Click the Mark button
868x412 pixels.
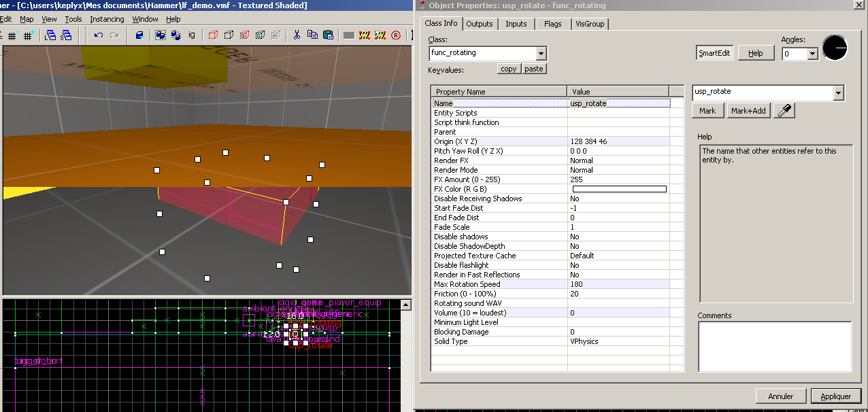tap(707, 110)
